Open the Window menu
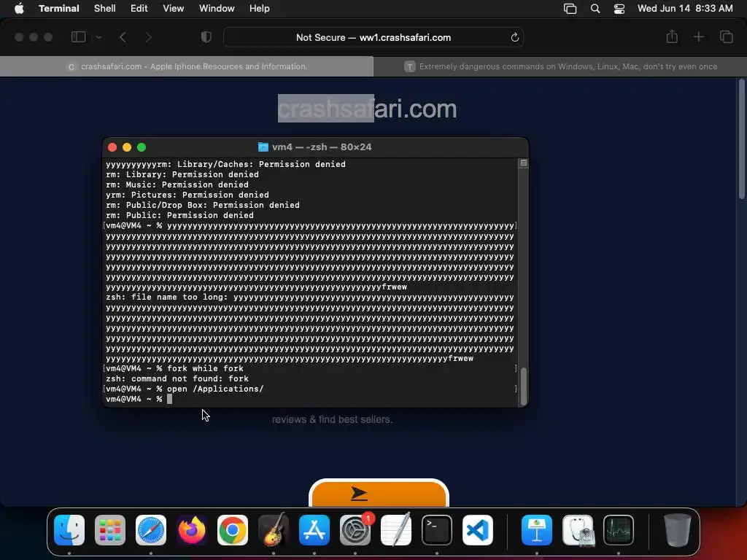Screen dimensions: 747x560 217,9
